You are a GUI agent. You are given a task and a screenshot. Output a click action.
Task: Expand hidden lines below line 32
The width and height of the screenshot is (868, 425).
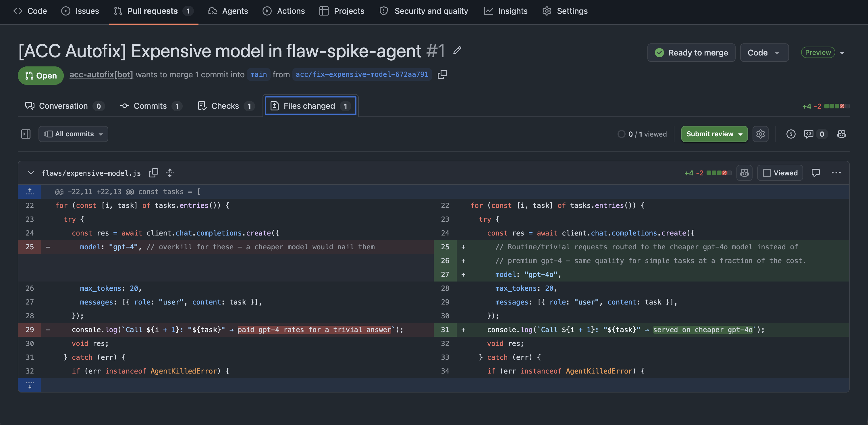tap(30, 385)
